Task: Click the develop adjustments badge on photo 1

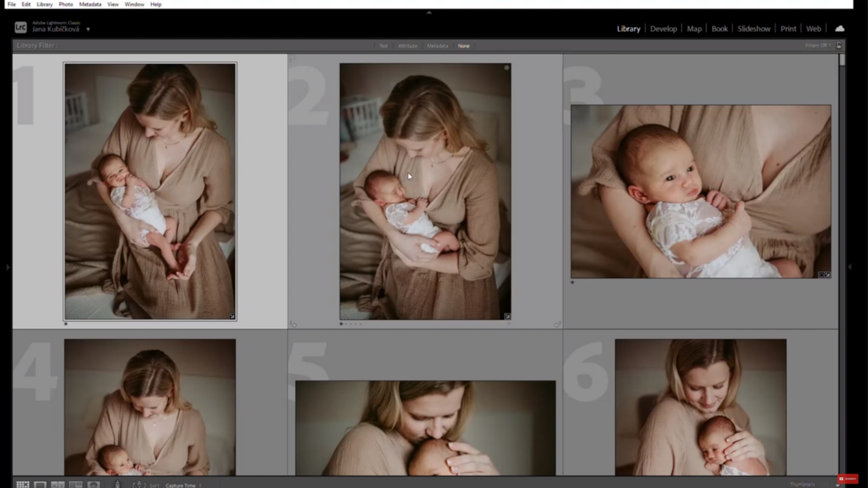Action: (232, 317)
